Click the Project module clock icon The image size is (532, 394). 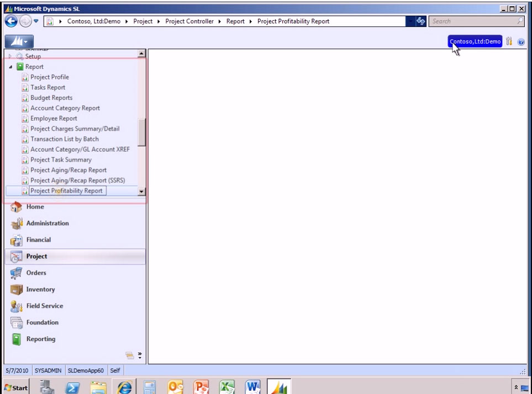coord(16,257)
